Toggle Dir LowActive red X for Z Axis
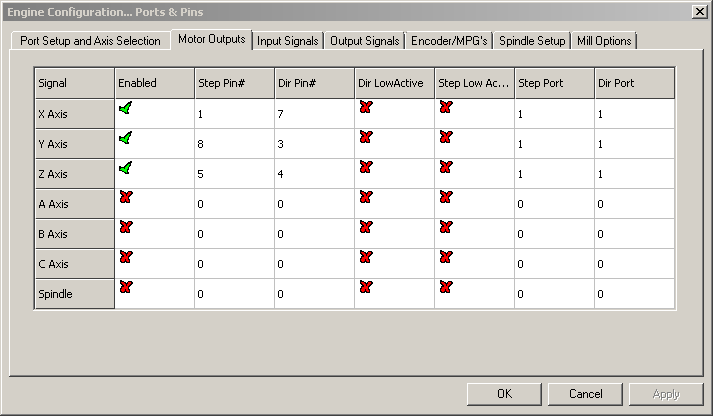 [x=365, y=168]
